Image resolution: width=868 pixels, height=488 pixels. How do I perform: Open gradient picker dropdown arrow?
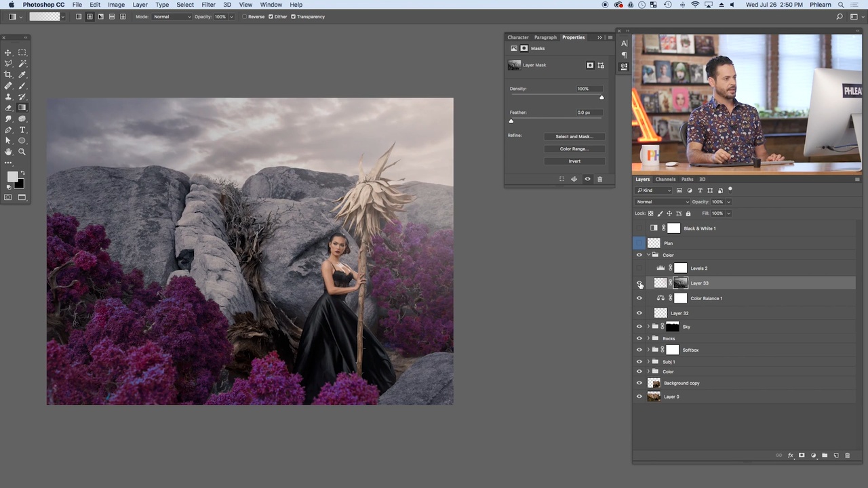tap(63, 16)
